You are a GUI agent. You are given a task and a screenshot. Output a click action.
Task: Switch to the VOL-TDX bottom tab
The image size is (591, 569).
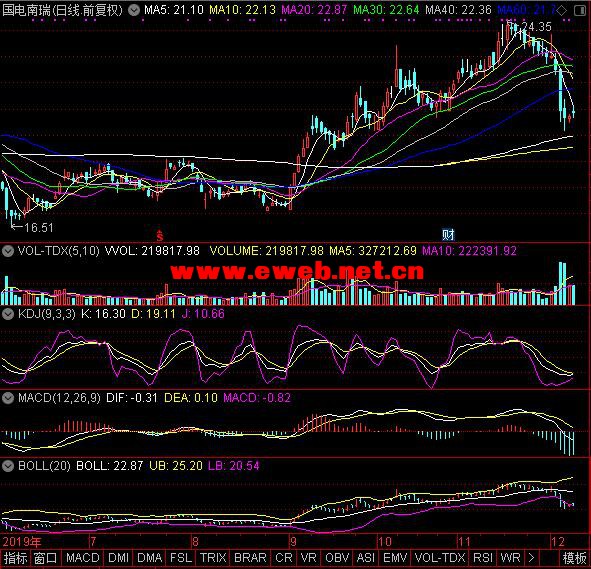point(440,558)
